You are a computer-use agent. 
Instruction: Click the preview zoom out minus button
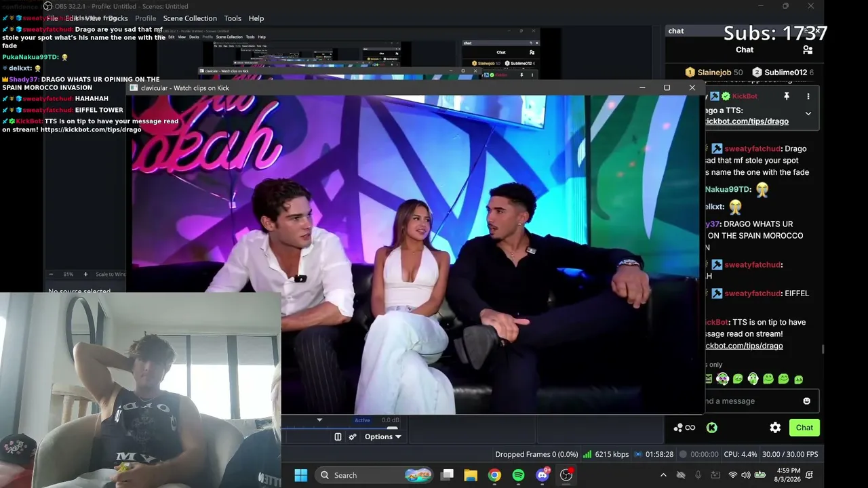pyautogui.click(x=51, y=274)
